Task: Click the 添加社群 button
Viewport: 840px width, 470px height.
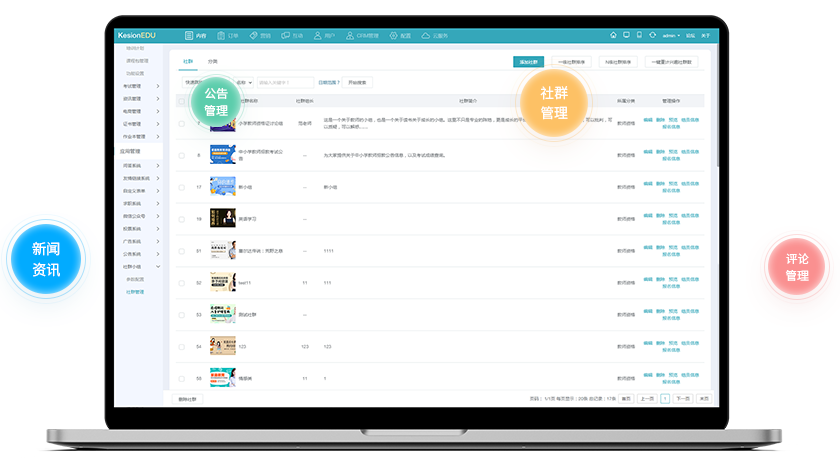Action: (x=528, y=62)
